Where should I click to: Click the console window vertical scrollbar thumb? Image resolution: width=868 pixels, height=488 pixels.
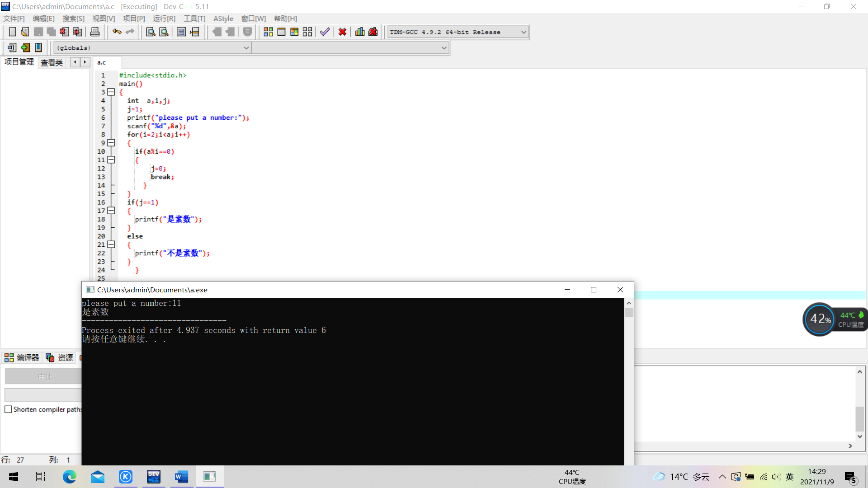click(x=629, y=313)
